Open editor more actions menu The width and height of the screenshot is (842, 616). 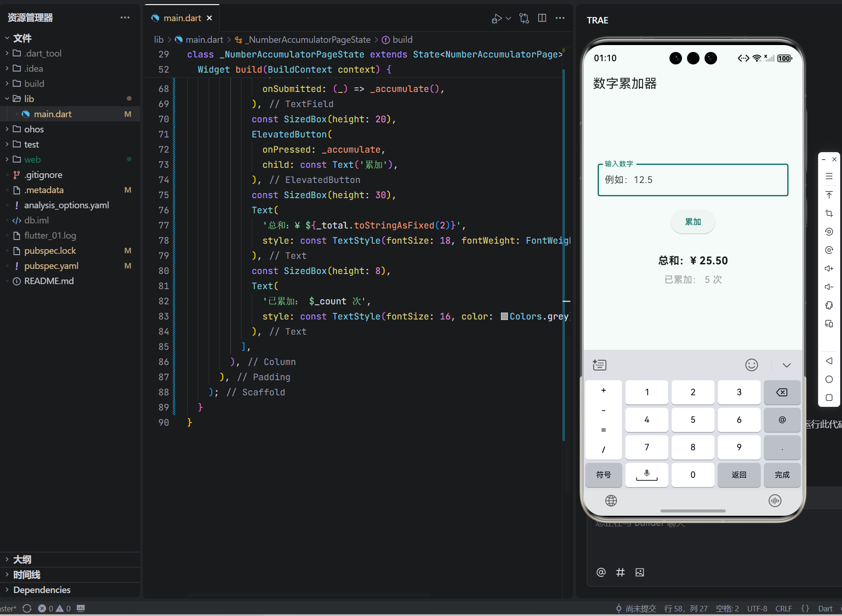point(560,18)
